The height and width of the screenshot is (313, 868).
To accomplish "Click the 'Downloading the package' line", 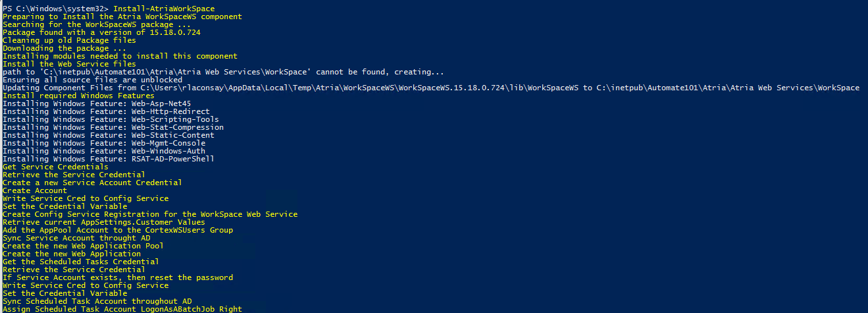I will (64, 48).
